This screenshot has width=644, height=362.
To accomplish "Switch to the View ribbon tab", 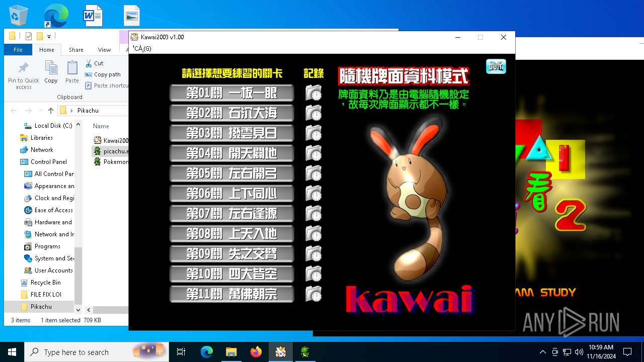I will click(104, 50).
